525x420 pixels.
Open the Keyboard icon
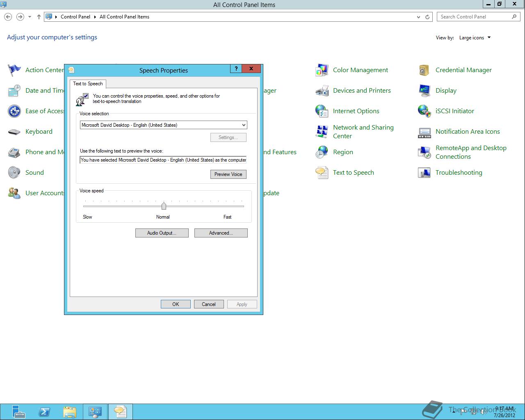14,132
